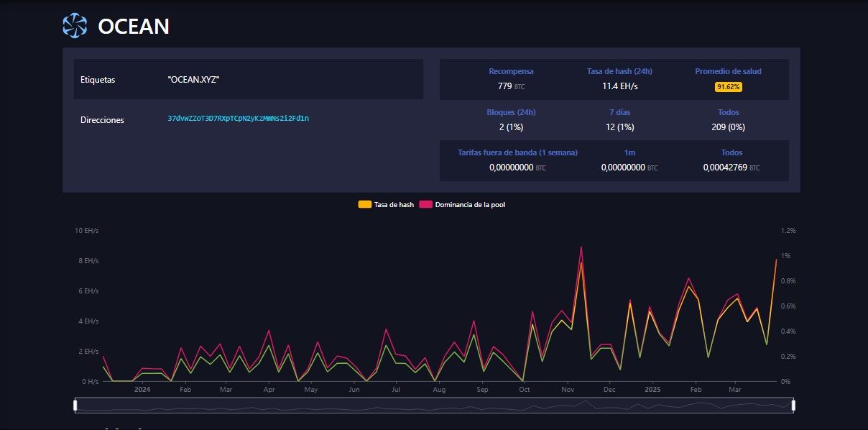Click the 2025 label on the chart x-axis
The width and height of the screenshot is (868, 430).
pyautogui.click(x=652, y=390)
